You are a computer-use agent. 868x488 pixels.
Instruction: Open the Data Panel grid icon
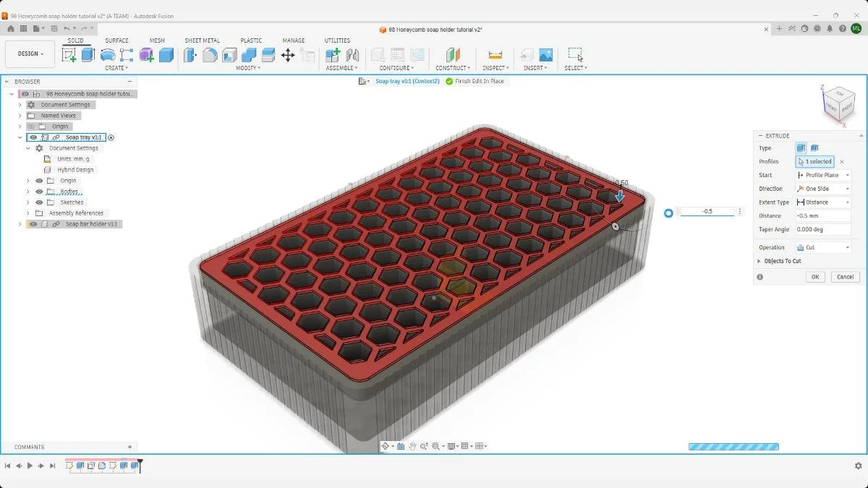point(23,29)
